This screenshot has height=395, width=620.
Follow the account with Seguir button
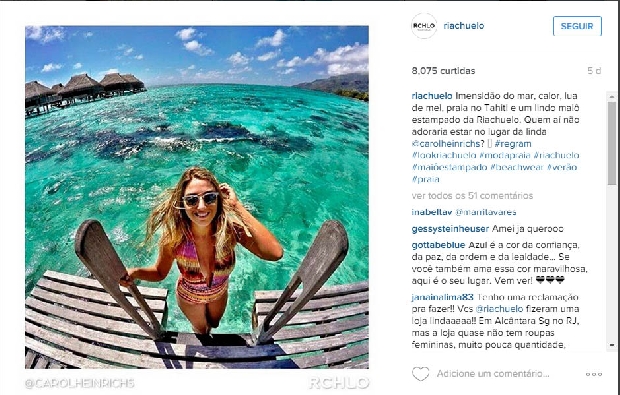[x=577, y=26]
